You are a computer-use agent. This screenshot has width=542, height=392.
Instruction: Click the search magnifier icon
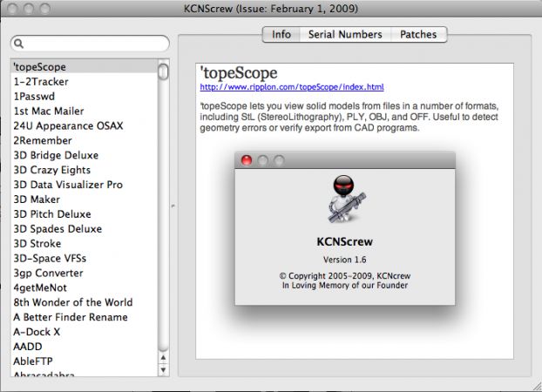click(x=19, y=44)
